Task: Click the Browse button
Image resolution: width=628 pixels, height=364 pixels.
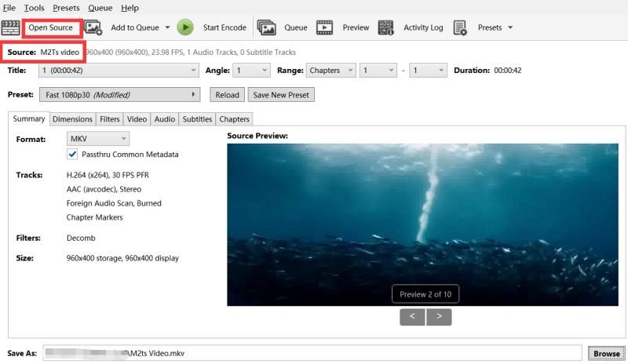Action: point(605,353)
